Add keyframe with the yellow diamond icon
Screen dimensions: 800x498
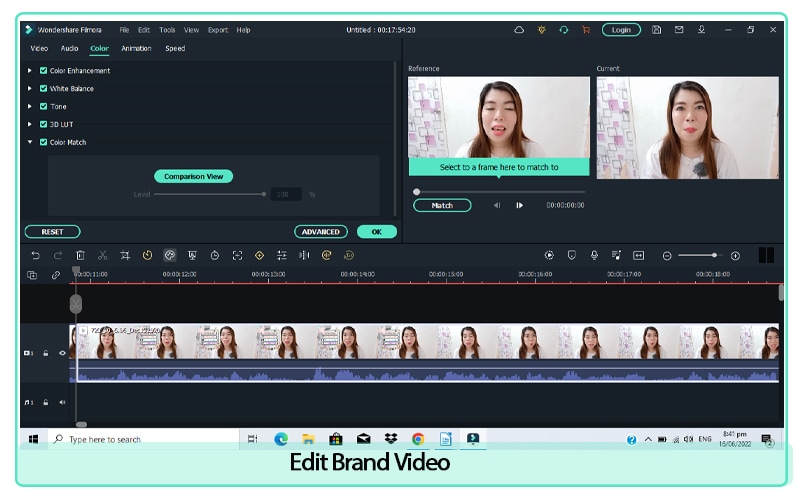tap(259, 256)
